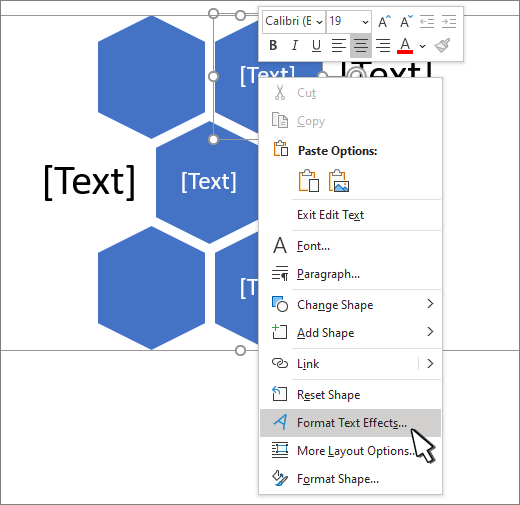Open the Calibri font name dropdown
This screenshot has width=520, height=505.
319,22
